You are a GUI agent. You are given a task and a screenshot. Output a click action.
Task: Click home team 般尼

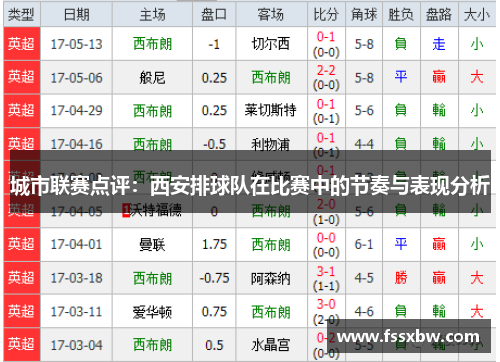pyautogui.click(x=152, y=78)
